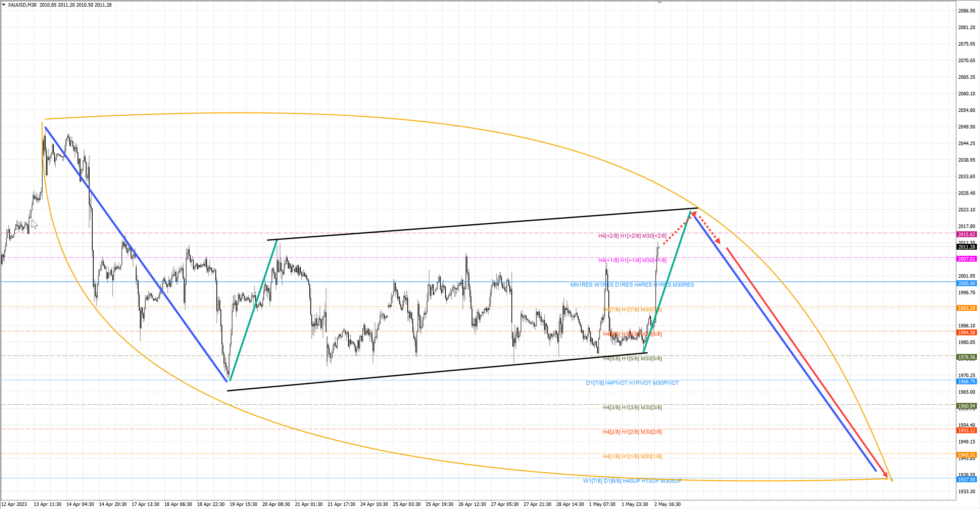Click the 19 Apr 15:30 time label

[243, 504]
